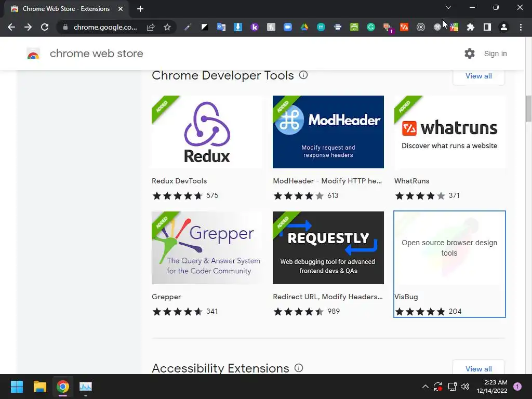
Task: Click the Chrome taskbar icon
Action: pos(63,387)
